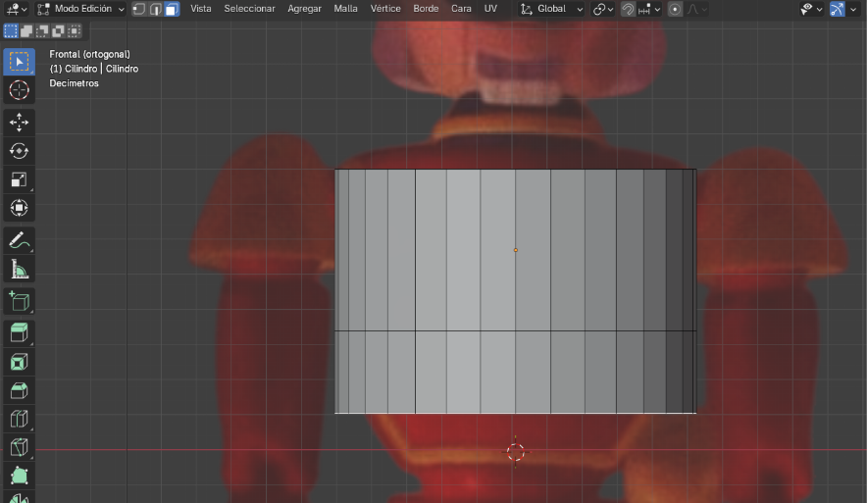The image size is (868, 503).
Task: Select the Rotate tool
Action: [19, 151]
